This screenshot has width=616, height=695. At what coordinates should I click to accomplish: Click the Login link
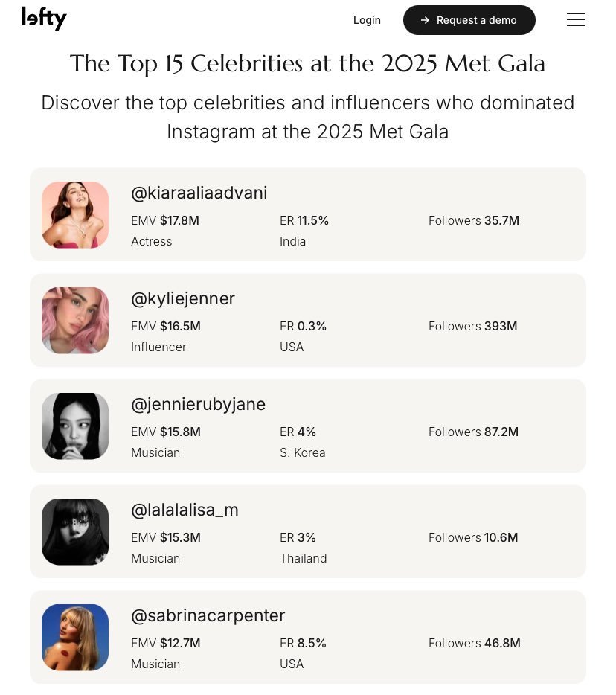point(367,20)
